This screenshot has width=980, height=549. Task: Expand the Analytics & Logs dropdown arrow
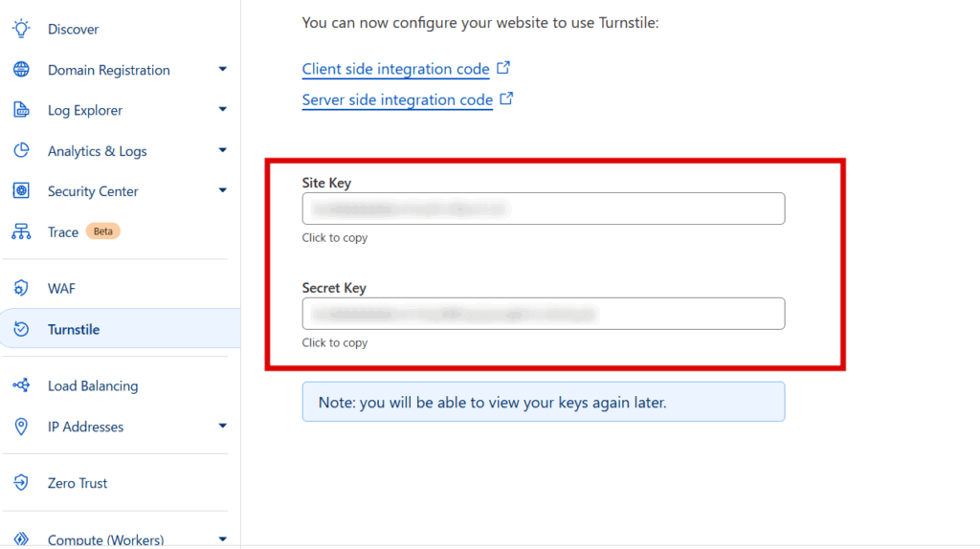[223, 150]
